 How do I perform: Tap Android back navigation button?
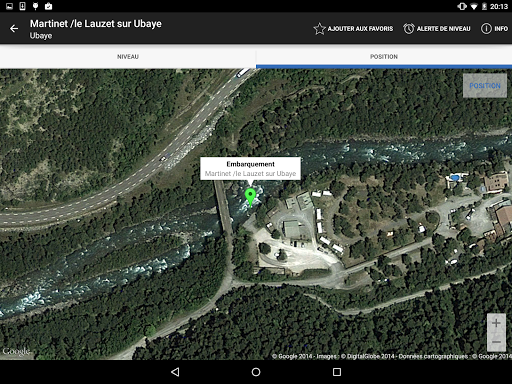(x=175, y=372)
